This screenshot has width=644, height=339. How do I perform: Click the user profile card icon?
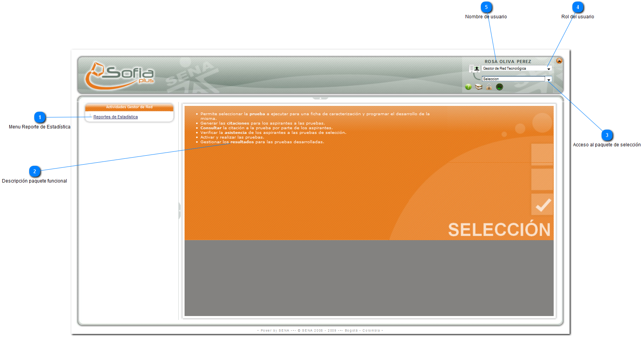[x=475, y=69]
